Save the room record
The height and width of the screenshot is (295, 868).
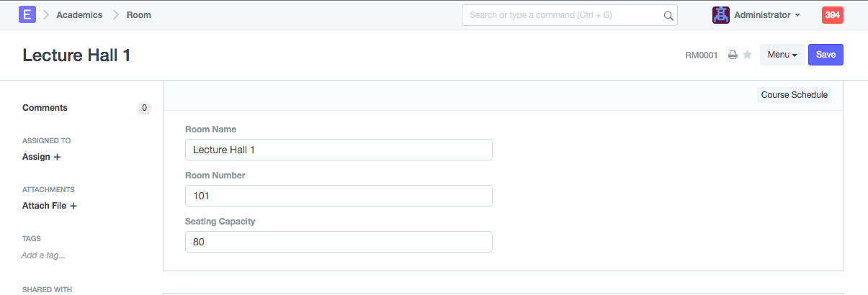pyautogui.click(x=826, y=55)
